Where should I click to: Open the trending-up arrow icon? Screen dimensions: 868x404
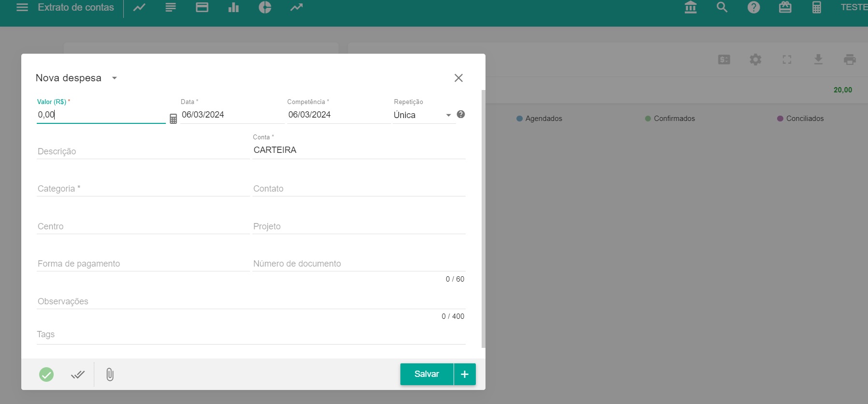click(296, 7)
